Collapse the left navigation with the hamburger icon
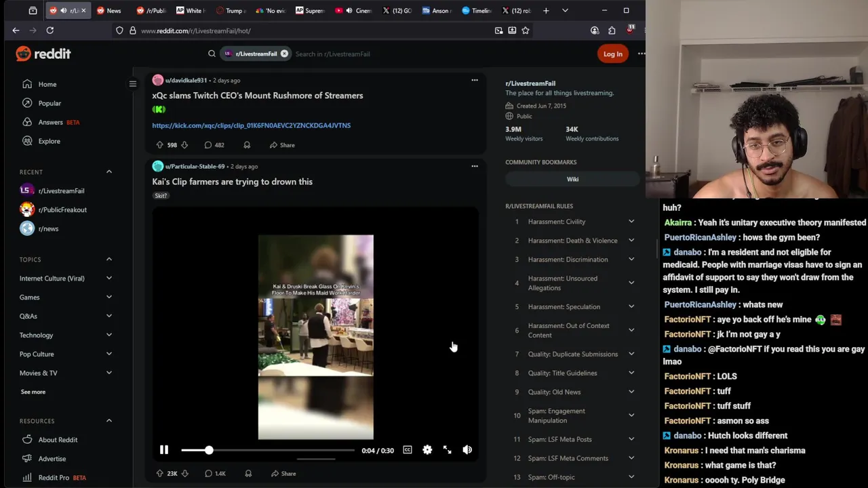 point(133,84)
